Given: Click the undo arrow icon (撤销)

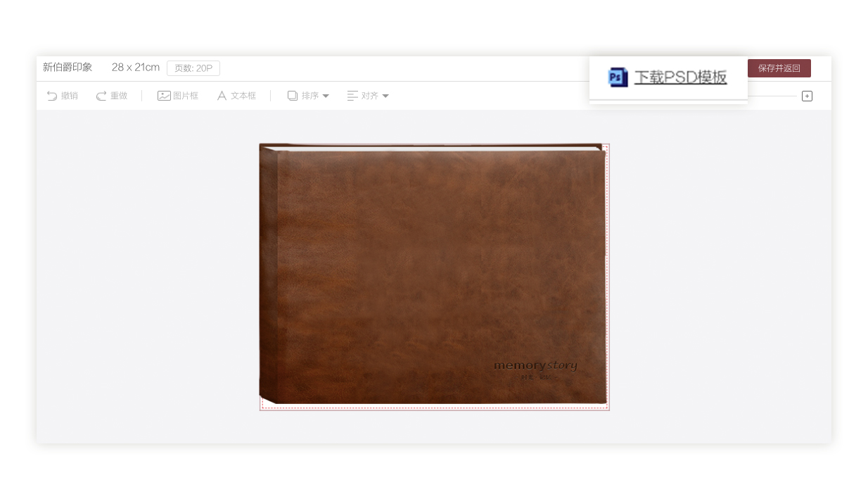Looking at the screenshot, I should 52,96.
